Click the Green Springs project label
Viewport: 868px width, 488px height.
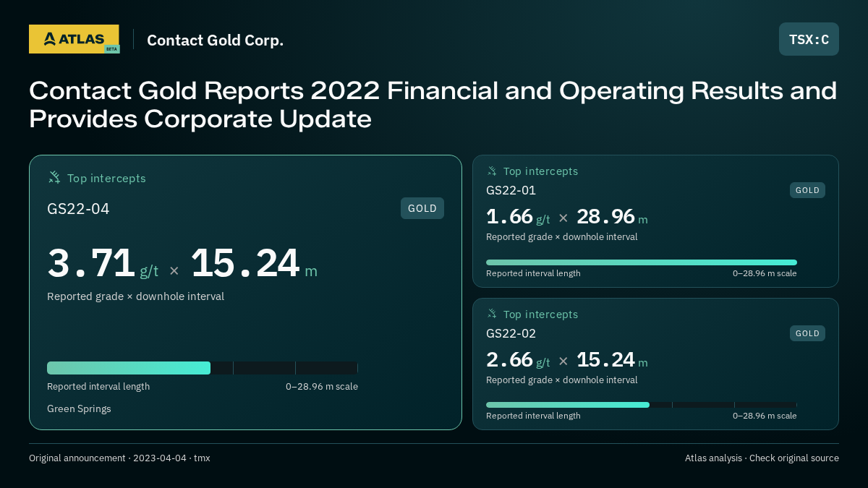tap(79, 409)
